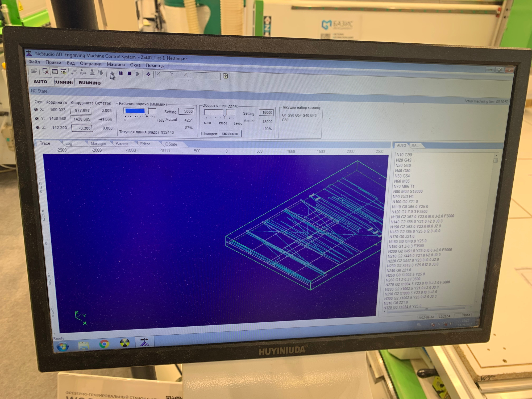Click the AUTO mode status field

[40, 82]
